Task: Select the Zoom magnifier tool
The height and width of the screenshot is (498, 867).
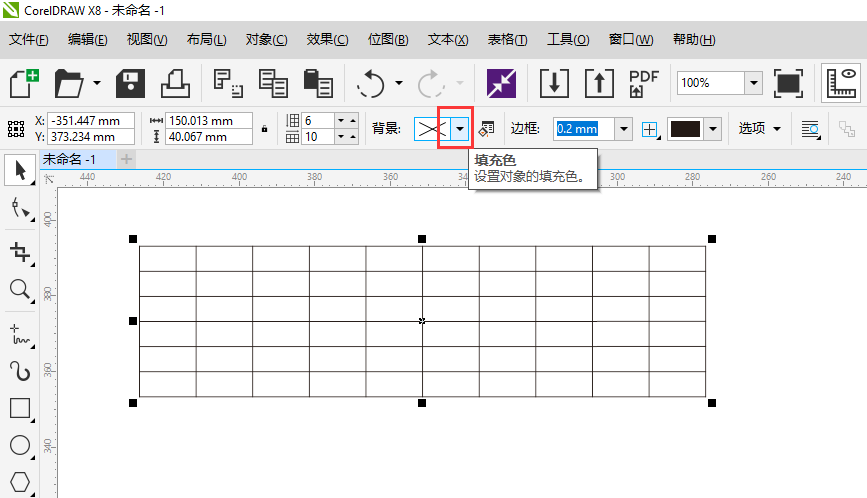Action: tap(20, 290)
